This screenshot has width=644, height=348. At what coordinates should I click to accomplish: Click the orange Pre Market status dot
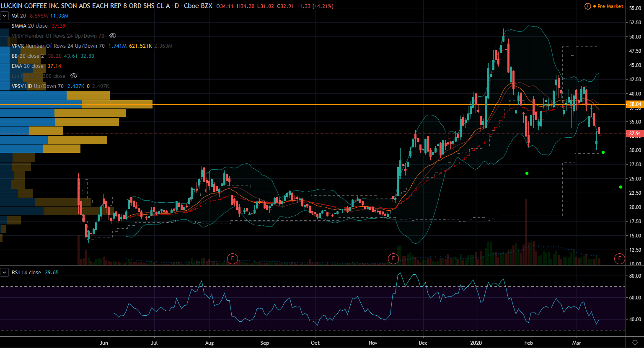(x=595, y=6)
